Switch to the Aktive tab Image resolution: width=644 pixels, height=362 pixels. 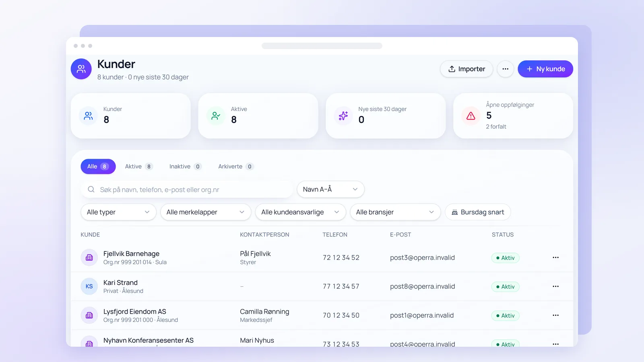pyautogui.click(x=139, y=167)
